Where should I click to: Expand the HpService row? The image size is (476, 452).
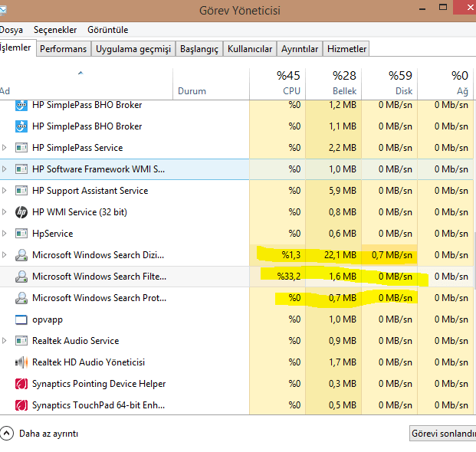point(4,234)
